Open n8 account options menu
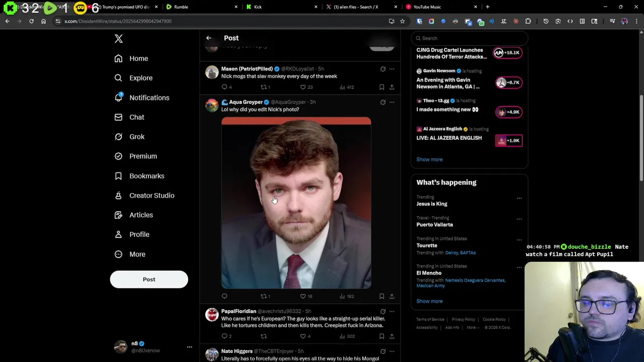This screenshot has height=362, width=644. 190,347
